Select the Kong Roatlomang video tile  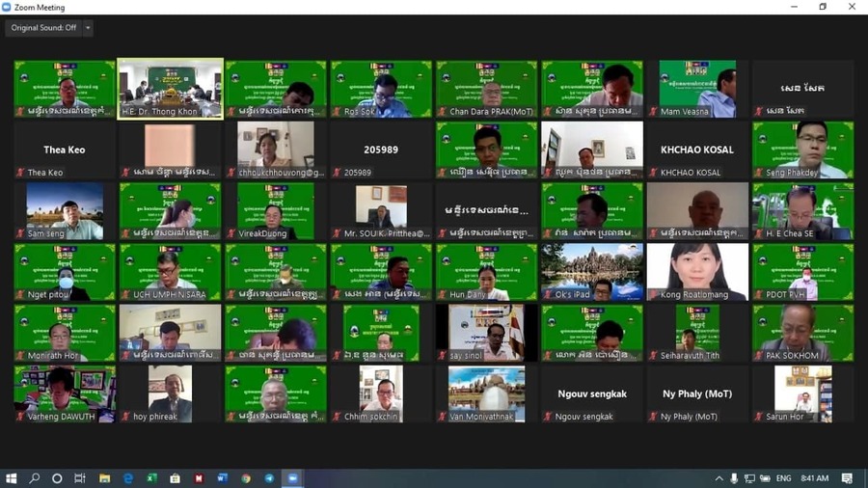point(697,271)
